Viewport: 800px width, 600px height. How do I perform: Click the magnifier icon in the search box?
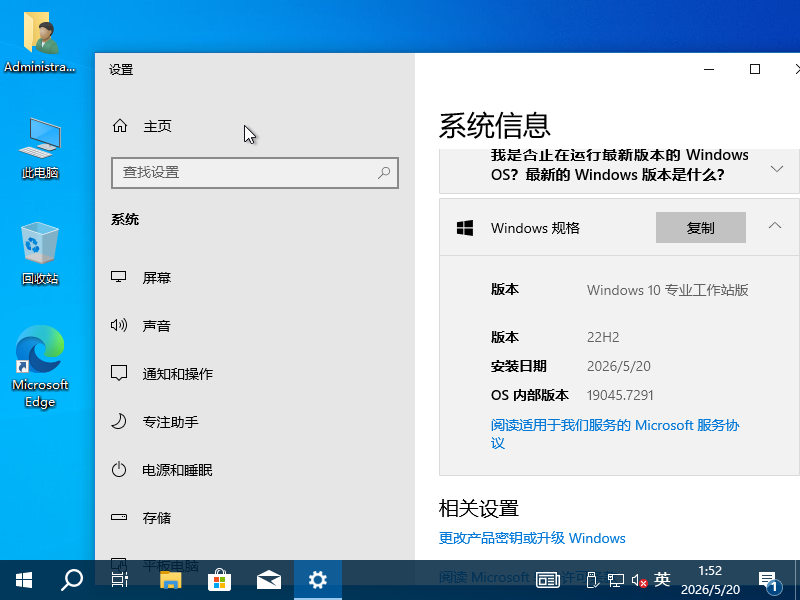(x=384, y=173)
